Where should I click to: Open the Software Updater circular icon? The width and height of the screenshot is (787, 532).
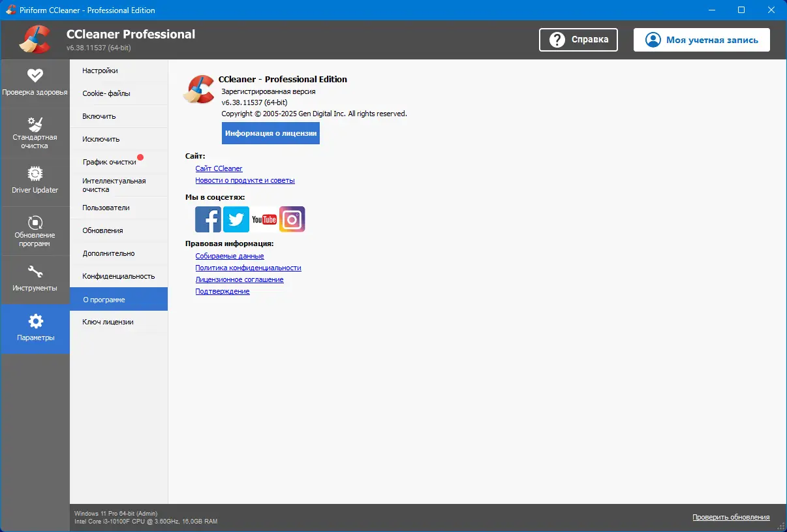coord(35,222)
